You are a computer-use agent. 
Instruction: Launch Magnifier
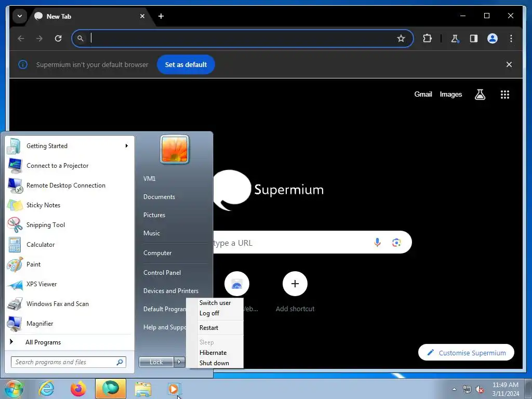click(x=70, y=323)
